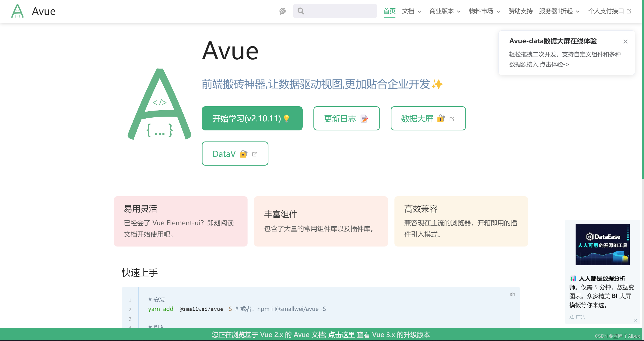The height and width of the screenshot is (341, 644).
Task: Click the 广告 ad label icon
Action: click(572, 317)
